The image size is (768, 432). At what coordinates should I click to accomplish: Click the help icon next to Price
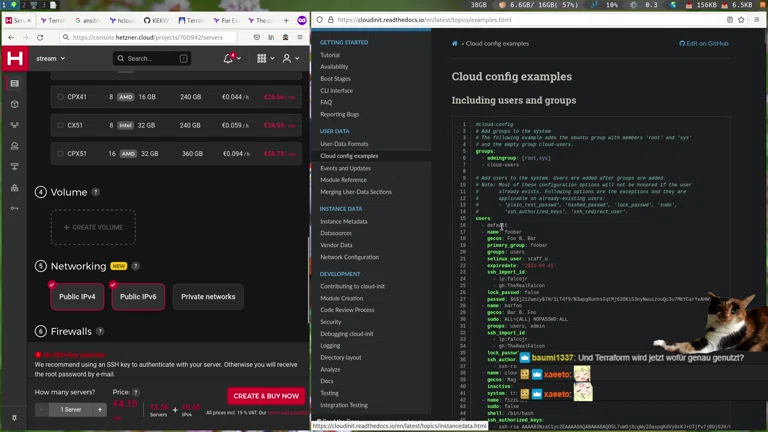point(136,392)
